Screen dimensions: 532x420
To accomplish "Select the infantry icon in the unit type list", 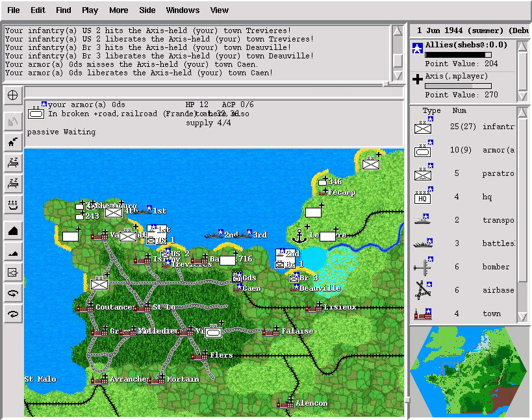I will click(423, 126).
